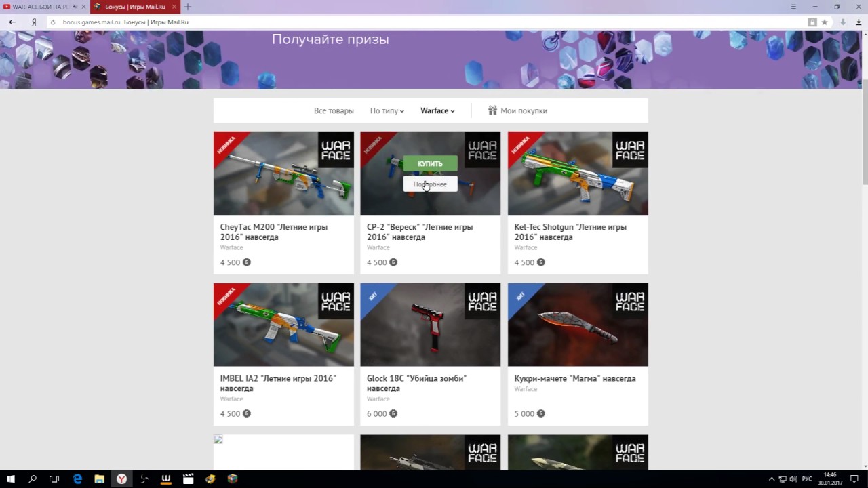Go back with the browser back arrow
Viewport: 868px width, 488px height.
(12, 22)
